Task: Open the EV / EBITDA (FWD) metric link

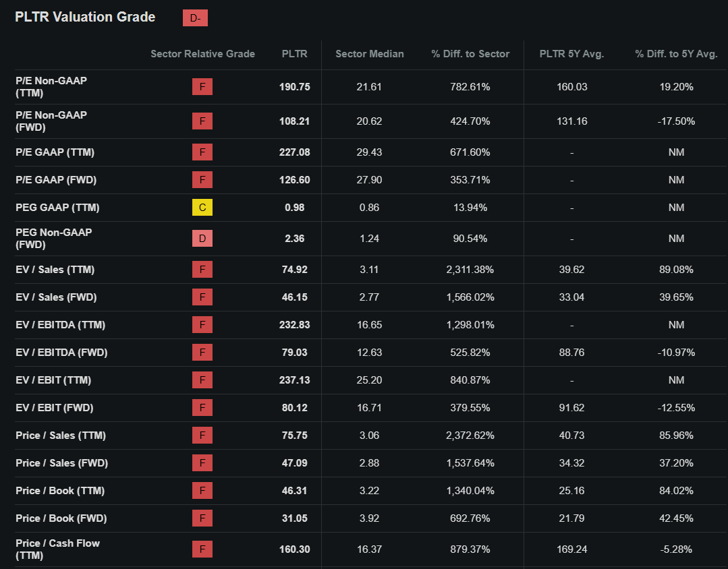Action: click(61, 353)
